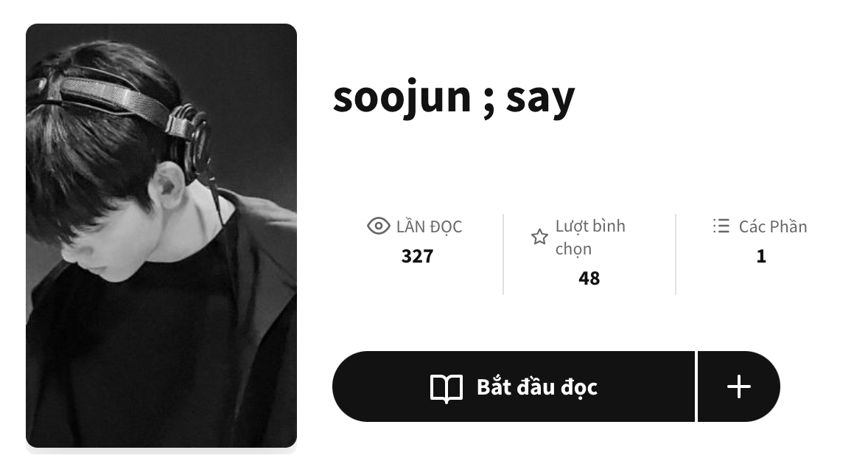This screenshot has height=475, width=868.
Task: Click the vote count 48
Action: [589, 279]
